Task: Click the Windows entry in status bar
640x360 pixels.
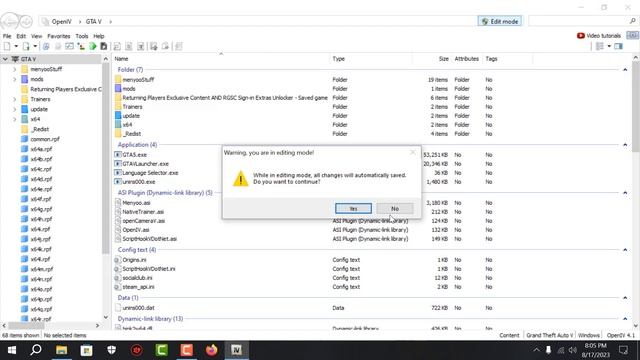Action: pos(589,335)
